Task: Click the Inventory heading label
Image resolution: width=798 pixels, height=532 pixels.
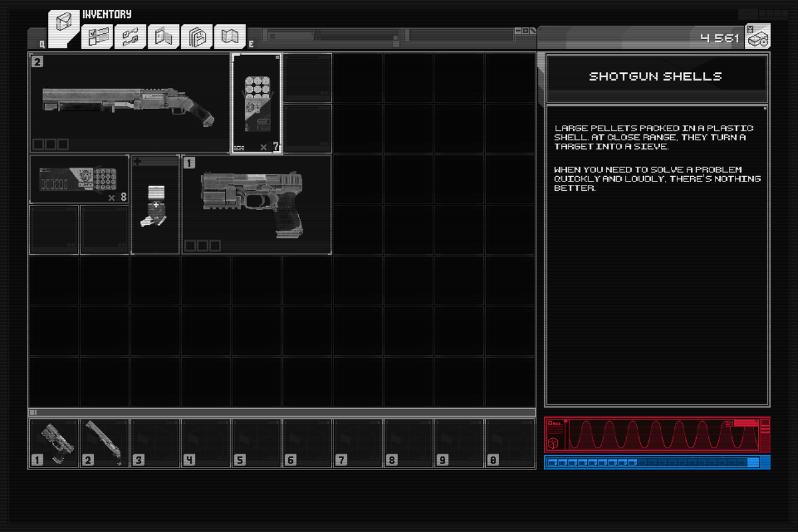Action: tap(107, 14)
